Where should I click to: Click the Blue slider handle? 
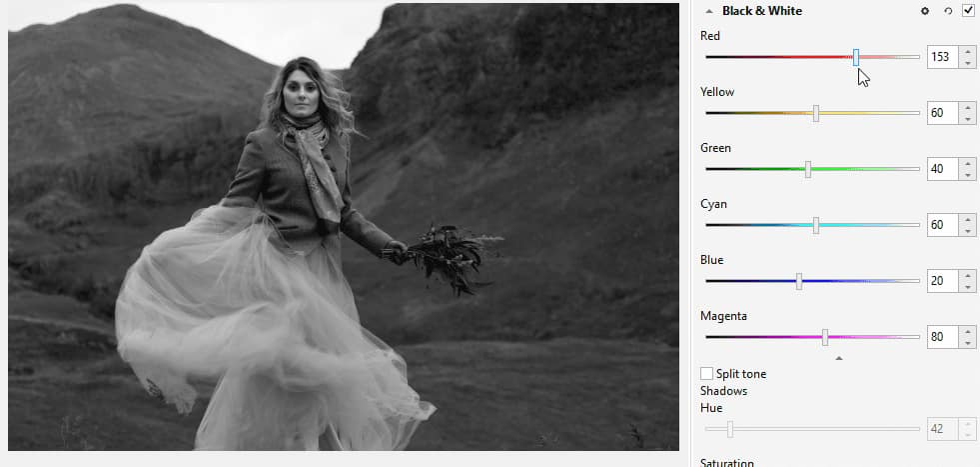[798, 281]
